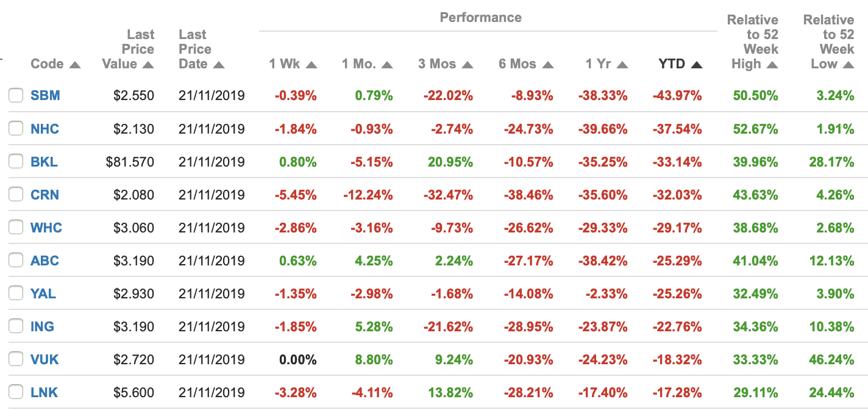
Task: Click Relative to 52 Week Low sort arrow
Action: [x=848, y=65]
